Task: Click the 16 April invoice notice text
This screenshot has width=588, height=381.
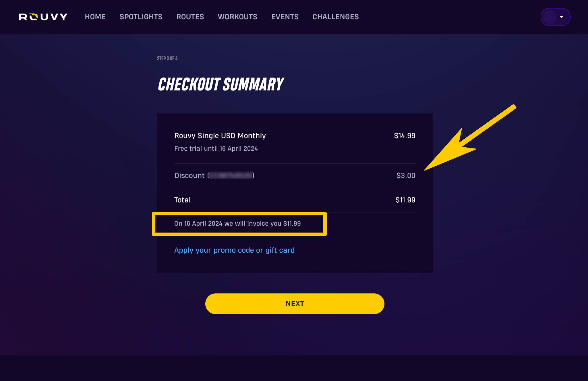Action: [x=237, y=224]
